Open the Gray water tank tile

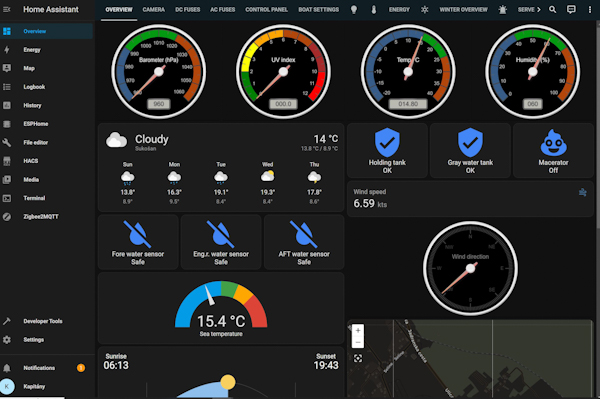coord(470,151)
